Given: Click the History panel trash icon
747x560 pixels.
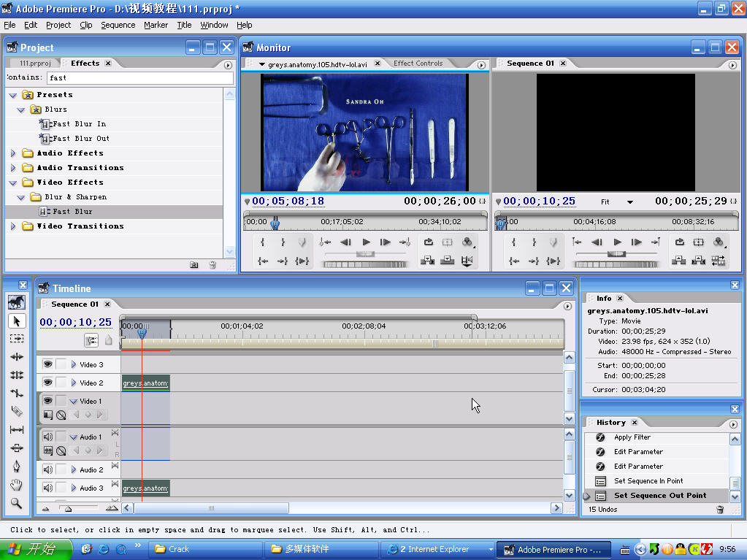Looking at the screenshot, I should click(x=720, y=510).
